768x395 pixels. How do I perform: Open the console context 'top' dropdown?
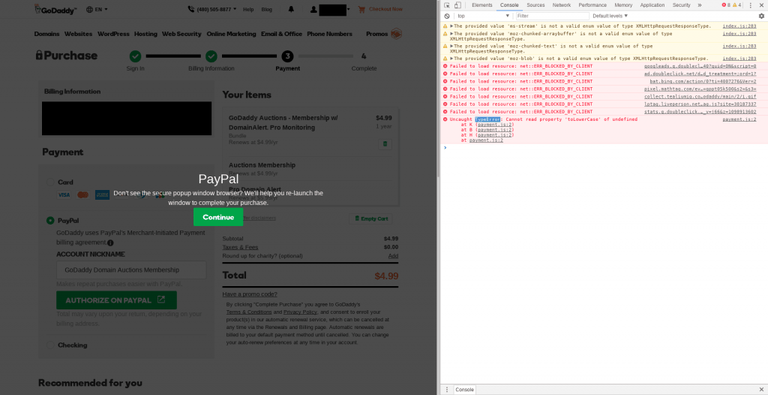(x=483, y=16)
